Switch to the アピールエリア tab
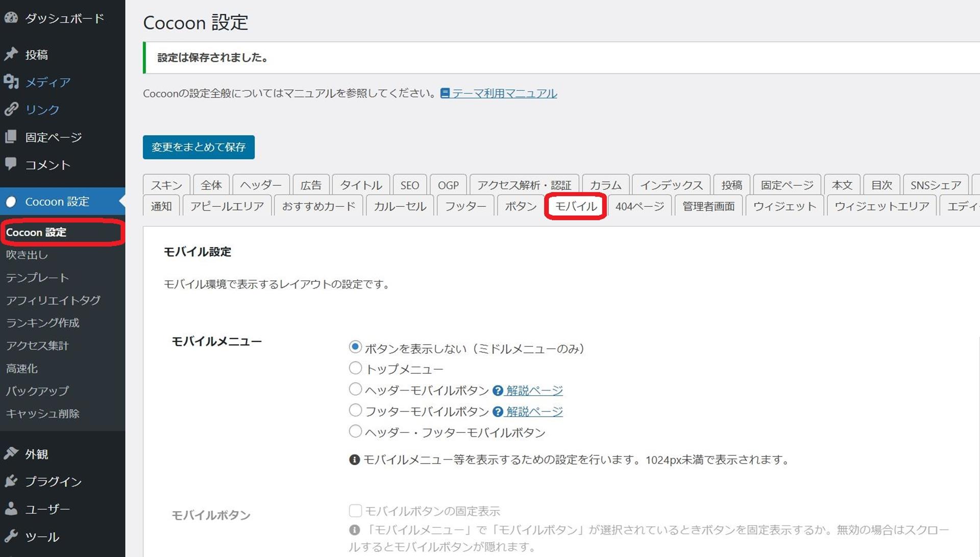 click(227, 206)
